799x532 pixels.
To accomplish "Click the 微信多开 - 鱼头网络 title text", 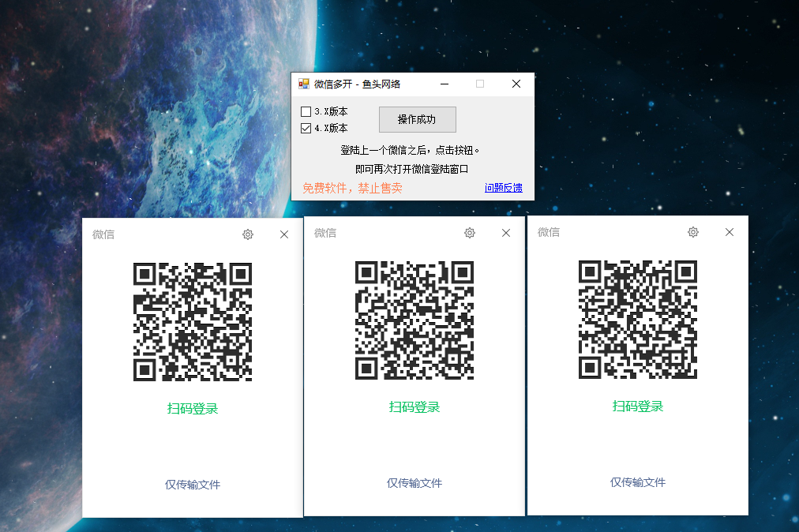I will pyautogui.click(x=357, y=84).
